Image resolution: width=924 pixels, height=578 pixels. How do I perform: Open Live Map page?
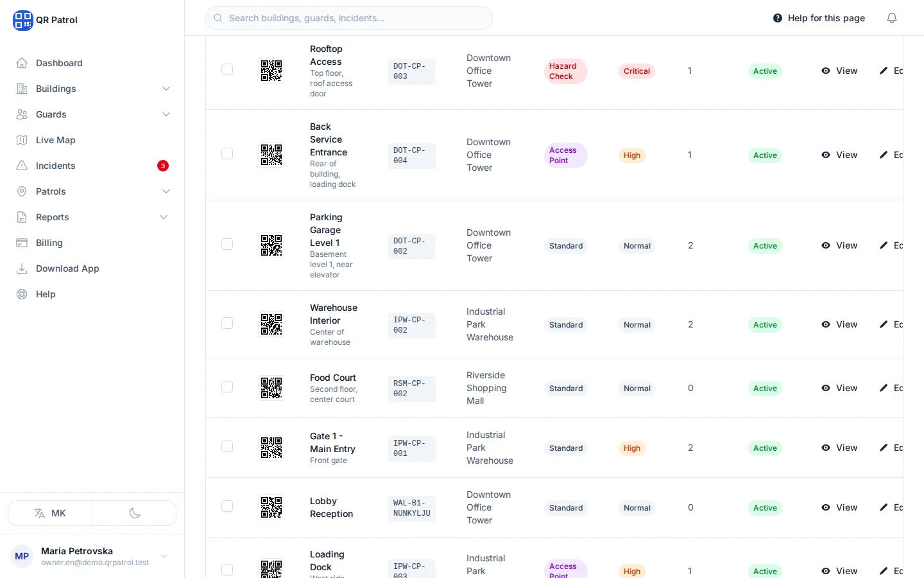coord(92,140)
